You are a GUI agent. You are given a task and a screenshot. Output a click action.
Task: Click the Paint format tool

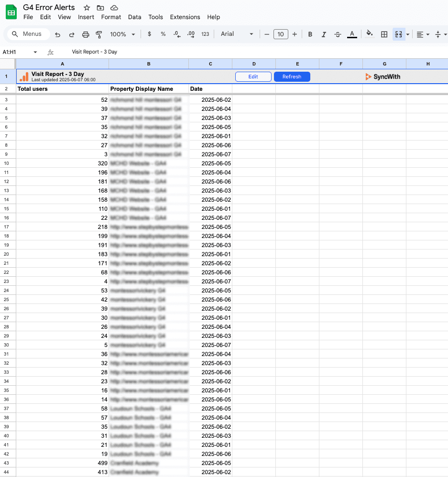click(99, 34)
